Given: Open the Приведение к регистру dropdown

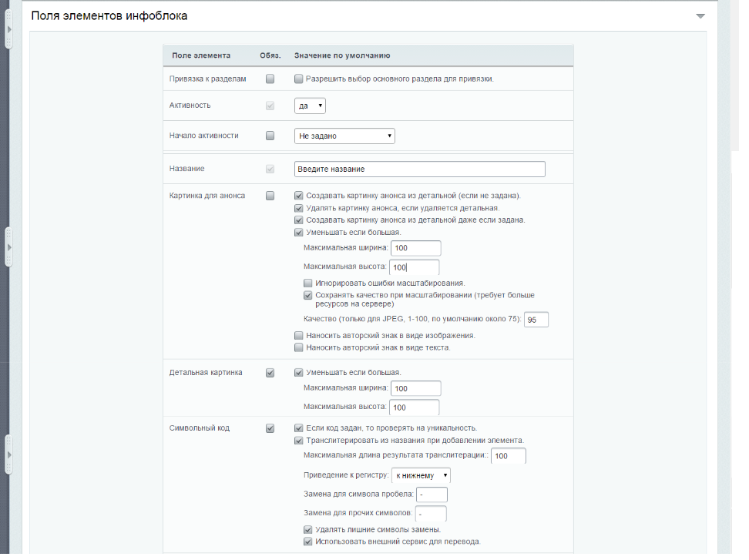Looking at the screenshot, I should click(421, 475).
